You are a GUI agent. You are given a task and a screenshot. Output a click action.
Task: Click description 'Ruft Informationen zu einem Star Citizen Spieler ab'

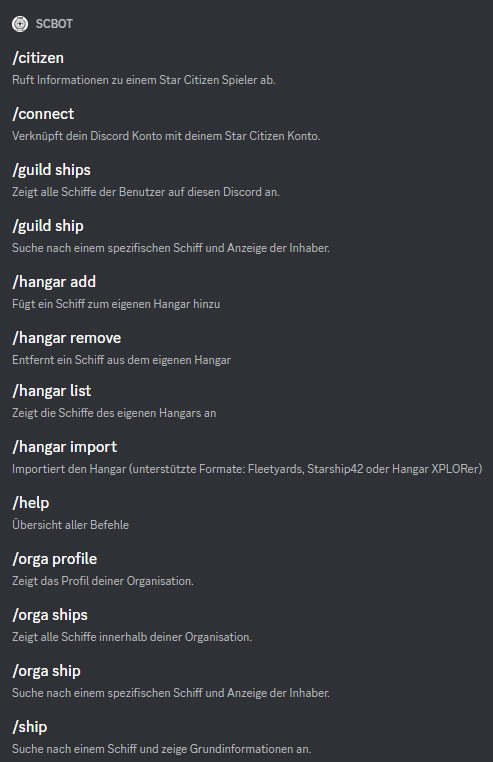[x=143, y=80]
